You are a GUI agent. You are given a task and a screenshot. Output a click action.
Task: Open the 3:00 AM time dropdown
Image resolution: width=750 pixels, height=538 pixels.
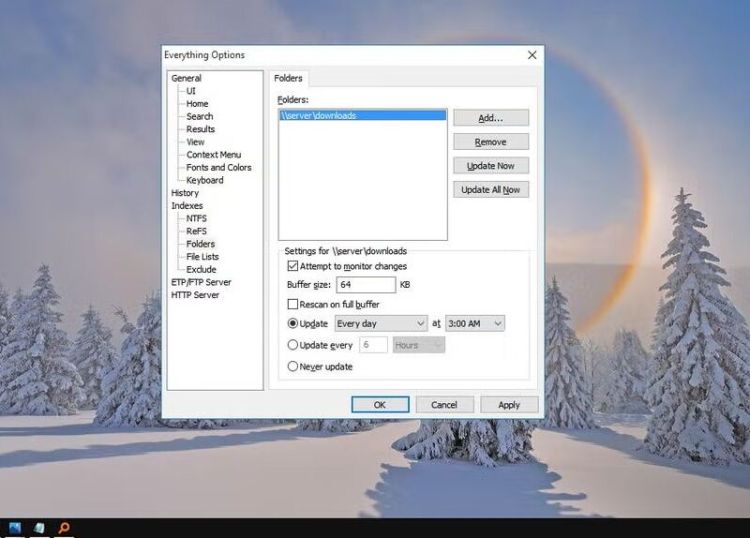(x=475, y=324)
